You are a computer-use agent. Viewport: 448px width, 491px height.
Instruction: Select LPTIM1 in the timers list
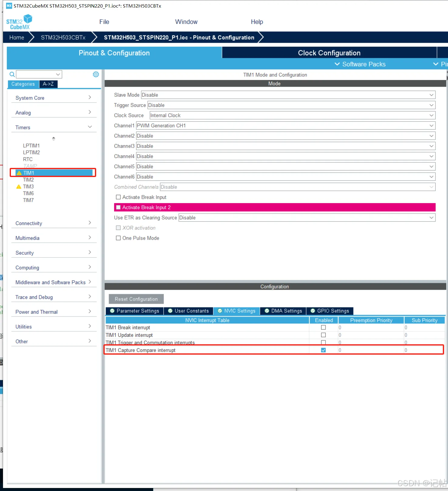(x=31, y=146)
